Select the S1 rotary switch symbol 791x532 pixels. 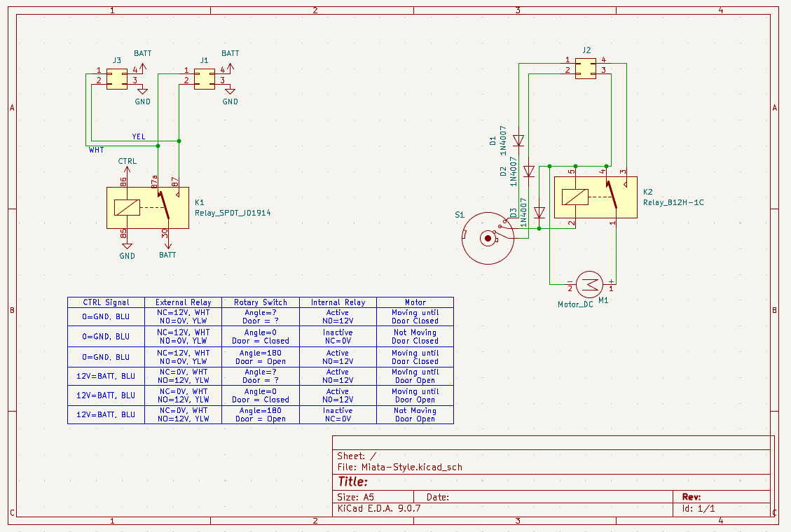pos(486,239)
